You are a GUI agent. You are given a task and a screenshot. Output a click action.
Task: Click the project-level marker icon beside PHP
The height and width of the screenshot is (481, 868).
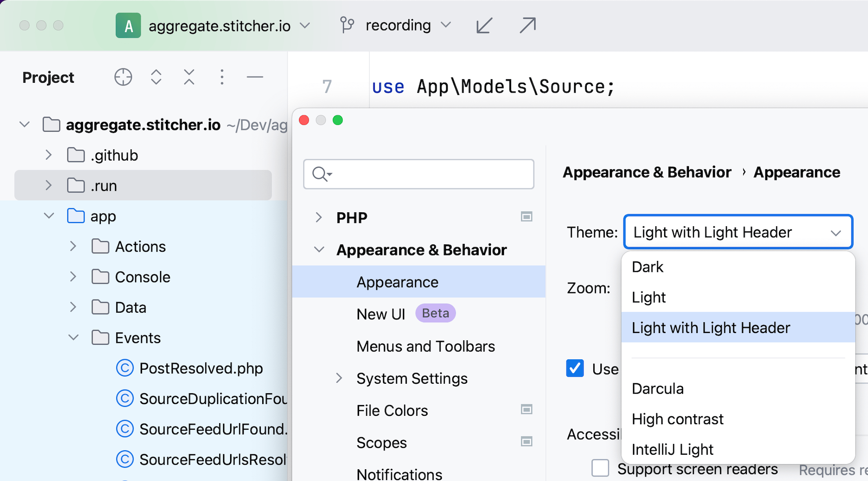(526, 217)
